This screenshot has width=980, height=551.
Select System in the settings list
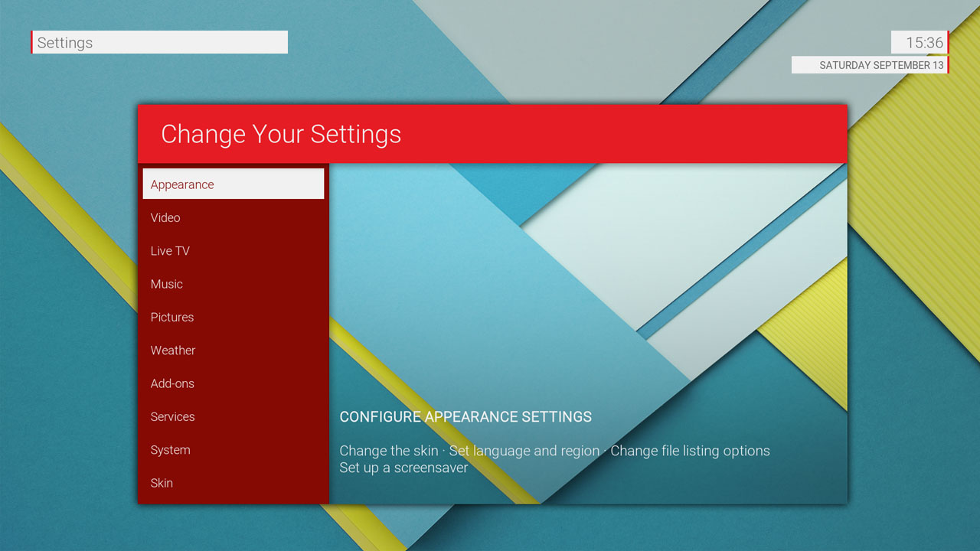[x=233, y=450]
